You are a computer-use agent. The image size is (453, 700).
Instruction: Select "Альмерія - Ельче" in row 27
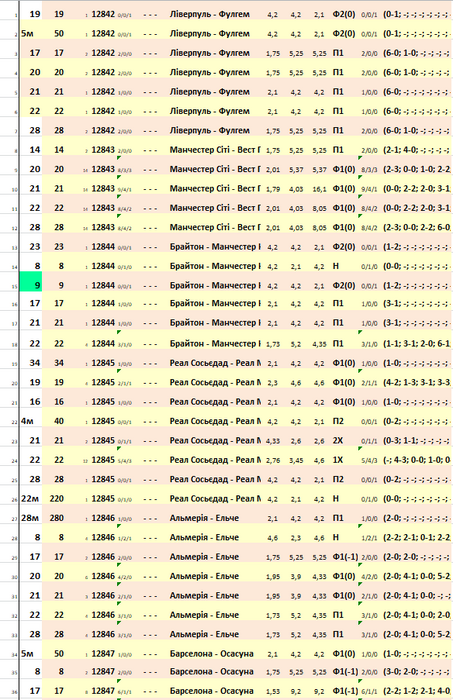tap(204, 518)
